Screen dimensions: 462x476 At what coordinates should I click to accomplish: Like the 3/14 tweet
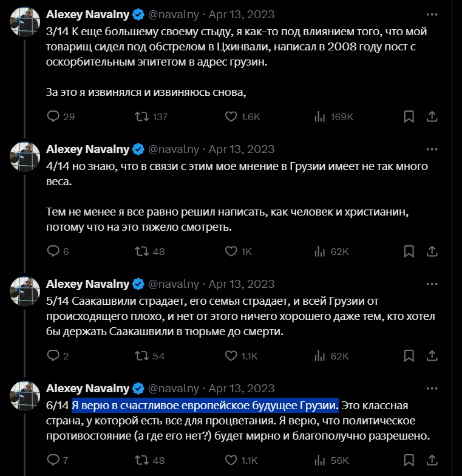pyautogui.click(x=231, y=117)
